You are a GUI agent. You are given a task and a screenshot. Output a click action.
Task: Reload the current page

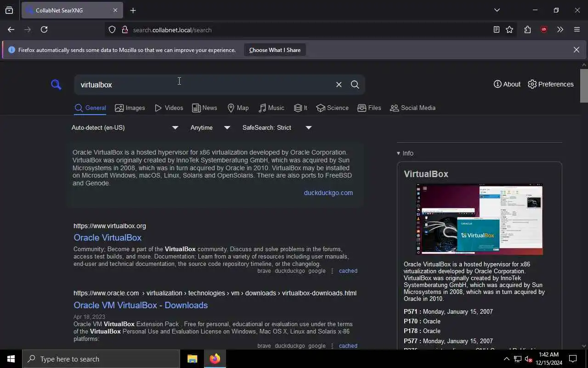(44, 29)
